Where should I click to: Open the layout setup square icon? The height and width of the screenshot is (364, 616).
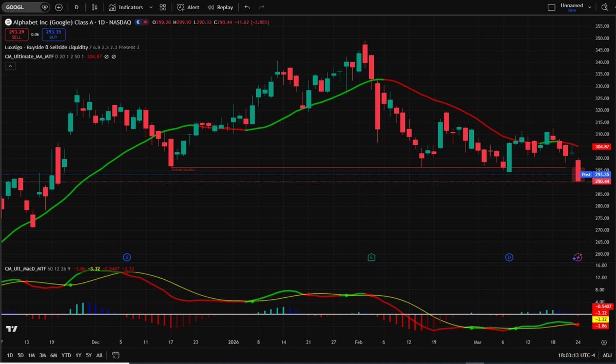[551, 7]
